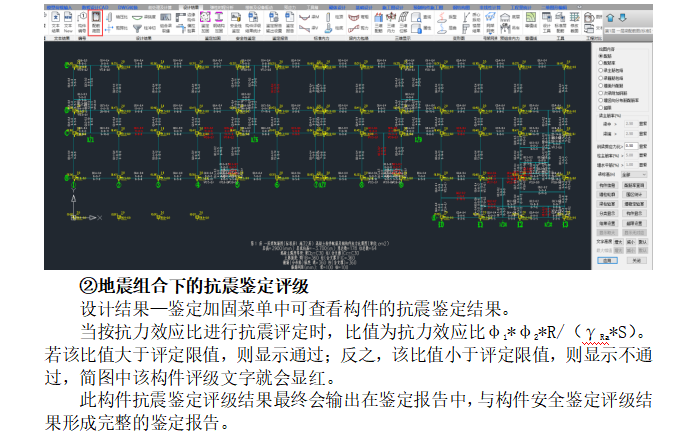Viewport: 690px width, 446px height.
Task: Generate the 鉴定报告 appraisal report
Action: (x=290, y=22)
